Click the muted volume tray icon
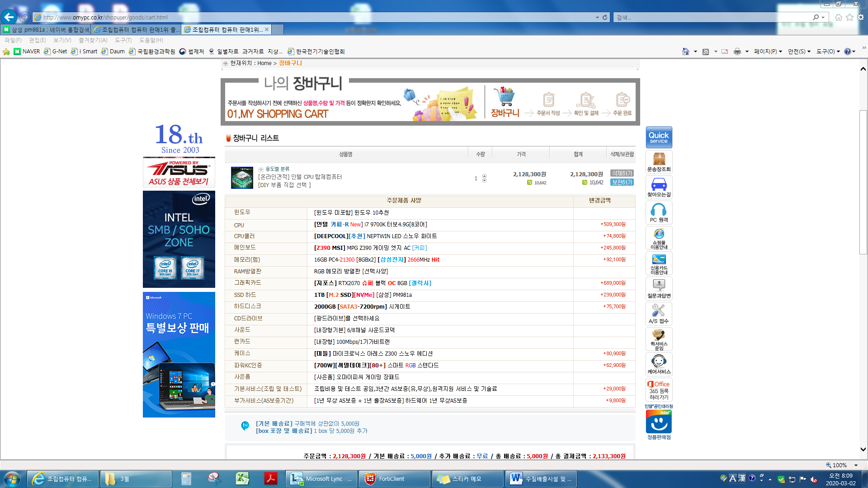 814,479
